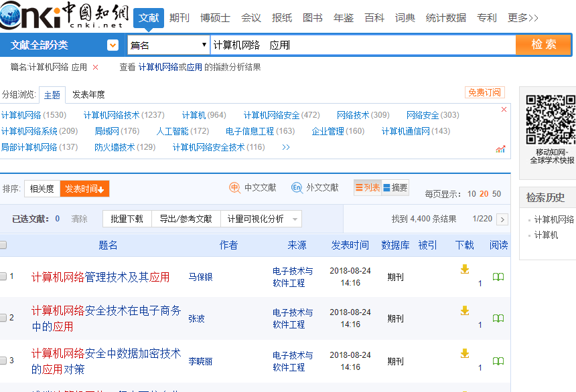Read online the article by 马保银
576x392 pixels.
click(x=498, y=277)
